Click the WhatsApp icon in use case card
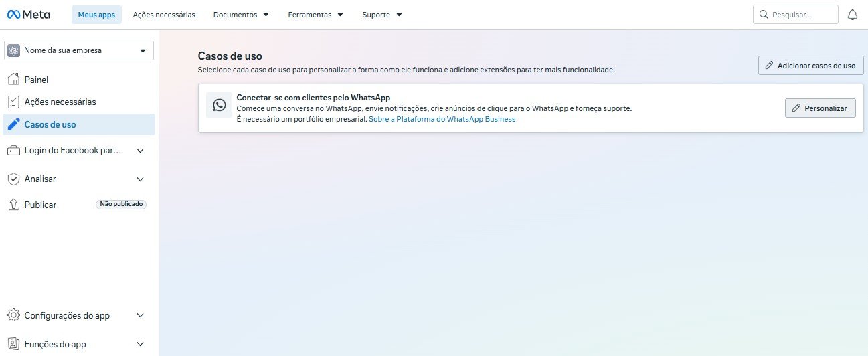Viewport: 868px width, 356px height. [220, 105]
